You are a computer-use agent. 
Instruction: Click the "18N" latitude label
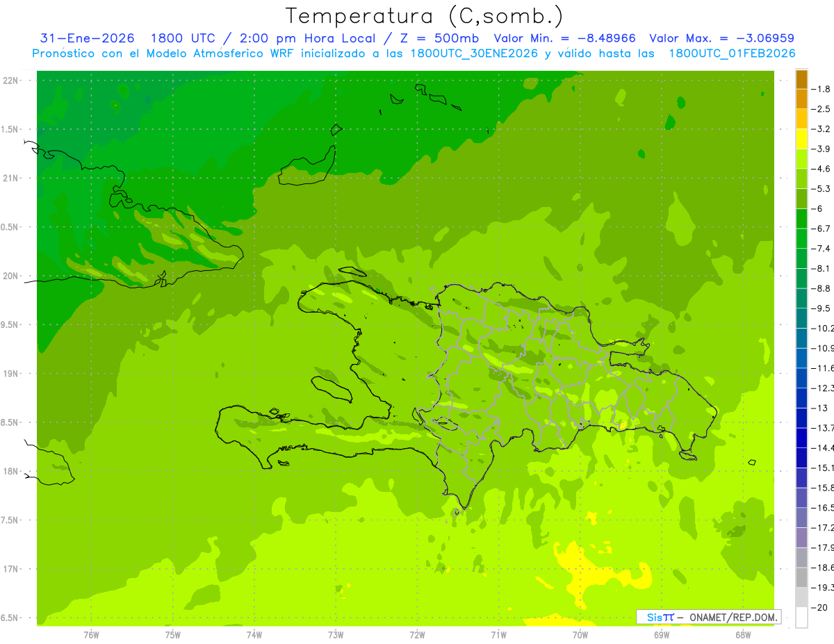pos(11,471)
